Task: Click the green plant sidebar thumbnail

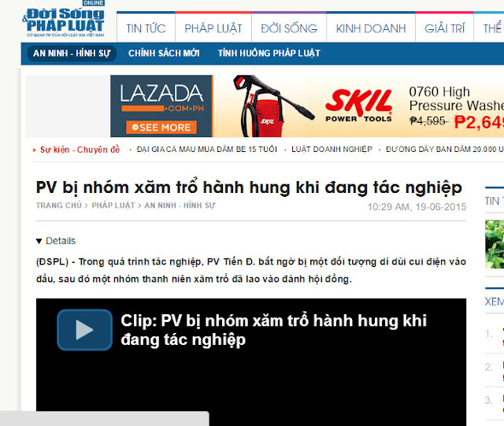Action: (x=495, y=244)
